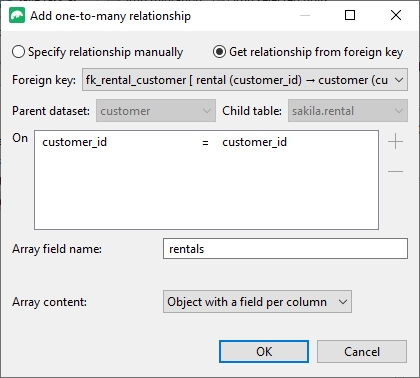Click the green app icon in title bar

(17, 16)
